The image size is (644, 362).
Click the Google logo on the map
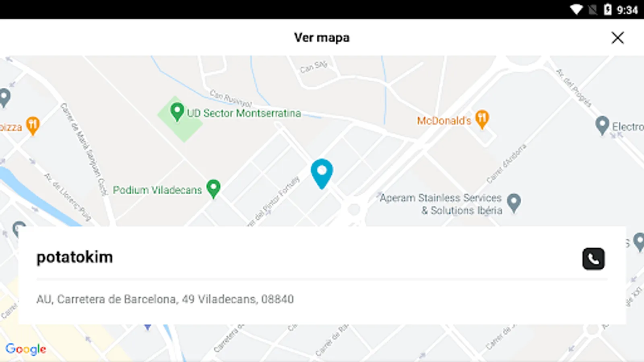(26, 349)
